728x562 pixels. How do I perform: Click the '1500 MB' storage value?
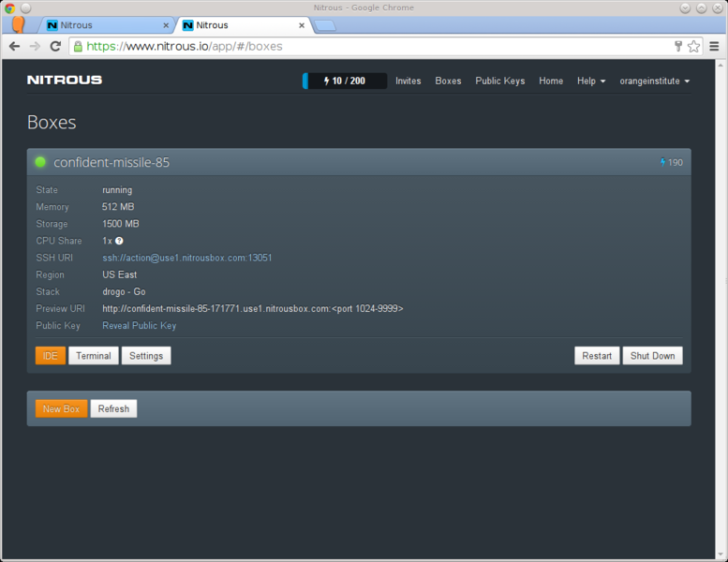tap(120, 224)
